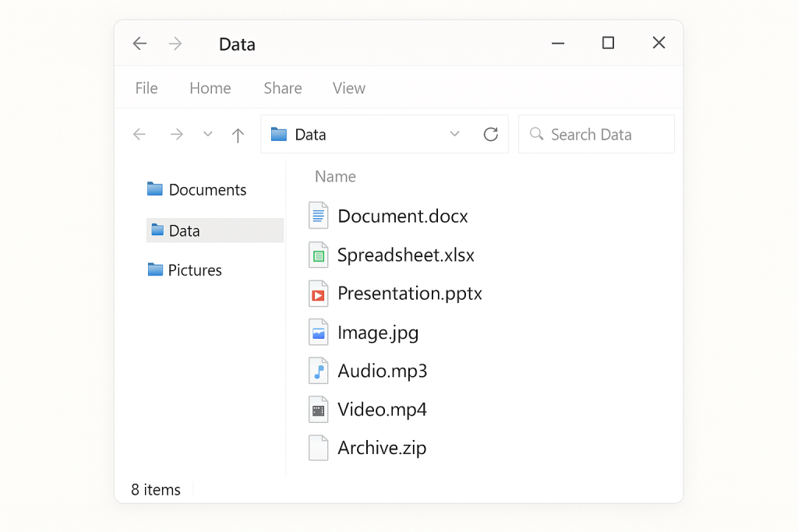Click the Video.mp4 film icon
The width and height of the screenshot is (798, 532).
[x=318, y=410]
